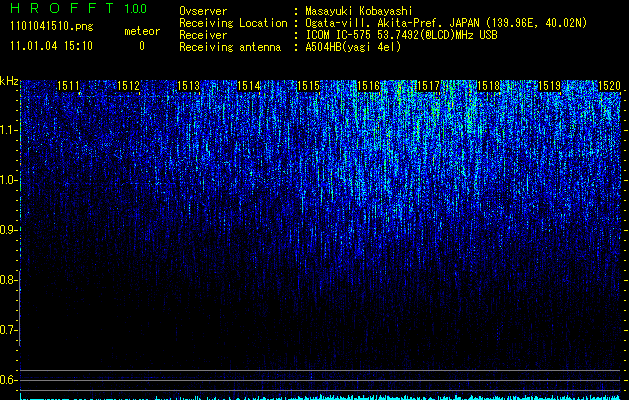
Task: Click the 1517 time marker
Action: tap(429, 85)
